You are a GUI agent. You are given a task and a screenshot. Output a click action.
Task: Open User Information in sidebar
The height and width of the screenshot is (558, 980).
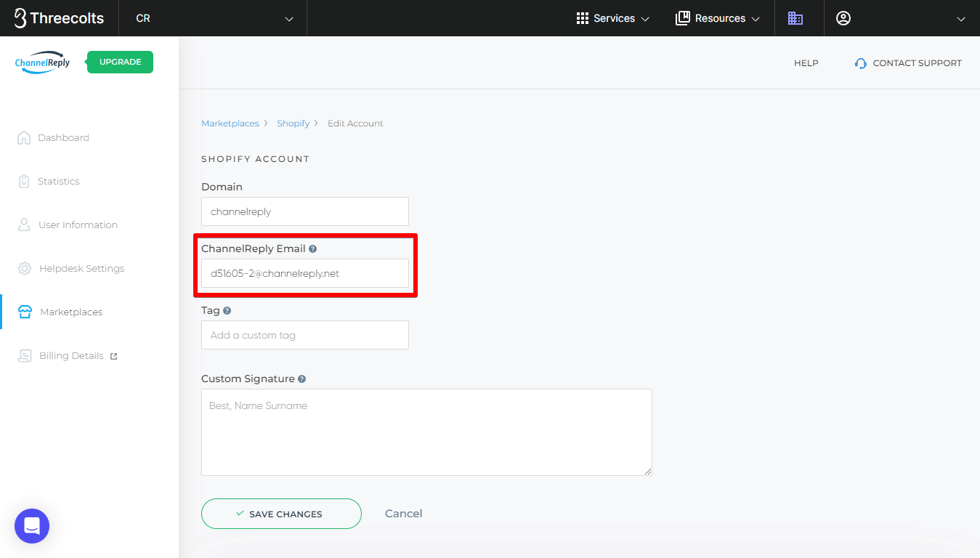click(x=78, y=225)
